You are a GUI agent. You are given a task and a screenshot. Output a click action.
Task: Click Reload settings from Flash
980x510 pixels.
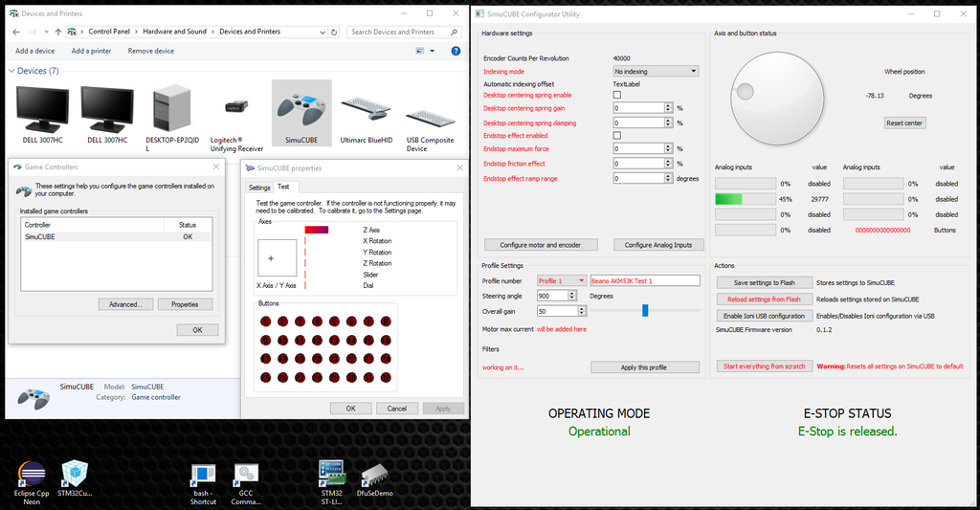pos(765,299)
